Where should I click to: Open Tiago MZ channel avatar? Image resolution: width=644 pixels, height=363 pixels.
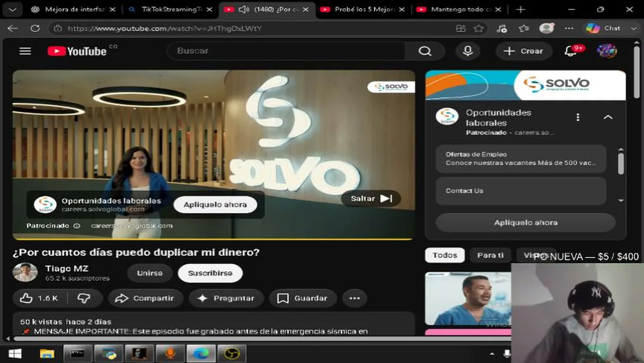25,272
